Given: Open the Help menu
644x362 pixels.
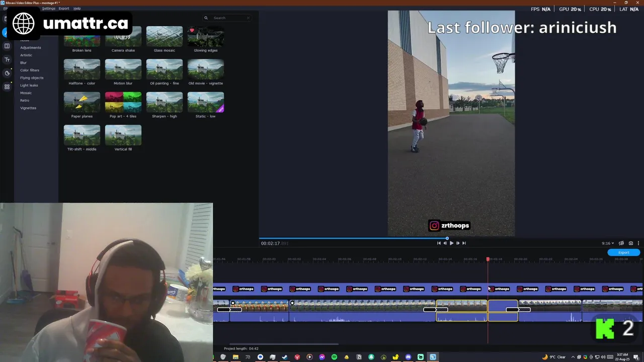Looking at the screenshot, I should coord(77,9).
